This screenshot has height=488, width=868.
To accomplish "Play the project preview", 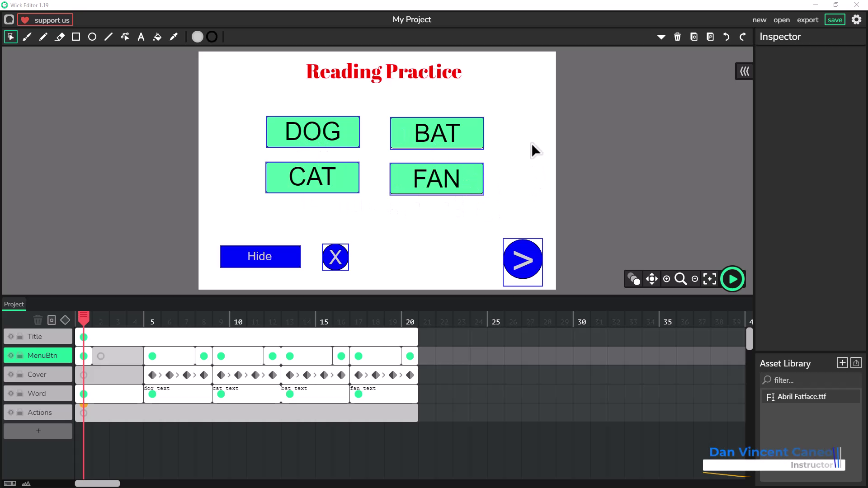I will [732, 279].
